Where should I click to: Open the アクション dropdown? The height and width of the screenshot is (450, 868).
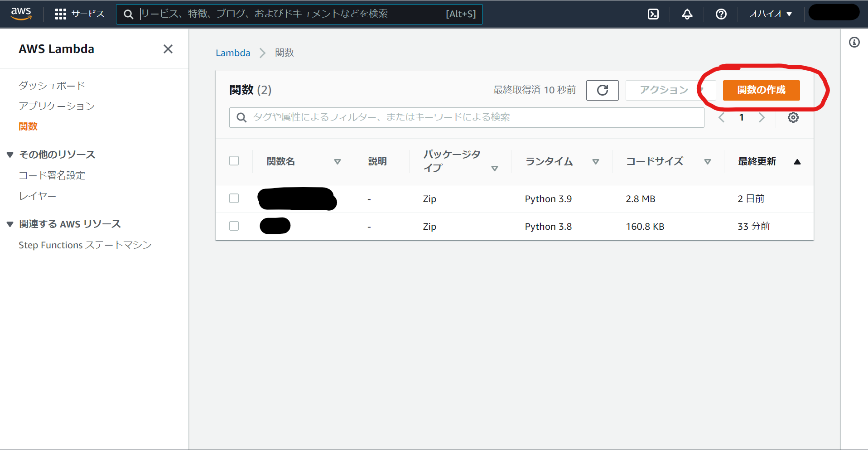pos(670,90)
